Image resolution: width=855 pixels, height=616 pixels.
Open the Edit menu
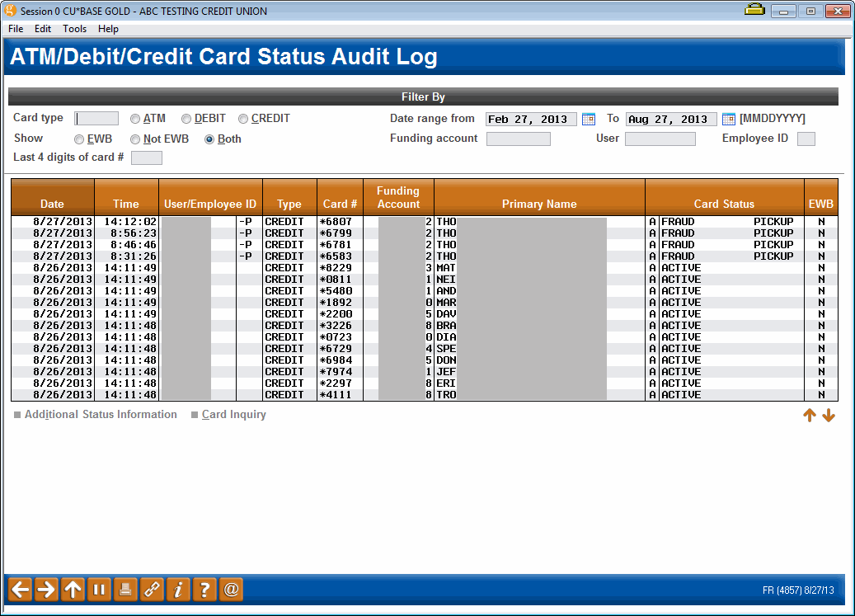(x=43, y=29)
